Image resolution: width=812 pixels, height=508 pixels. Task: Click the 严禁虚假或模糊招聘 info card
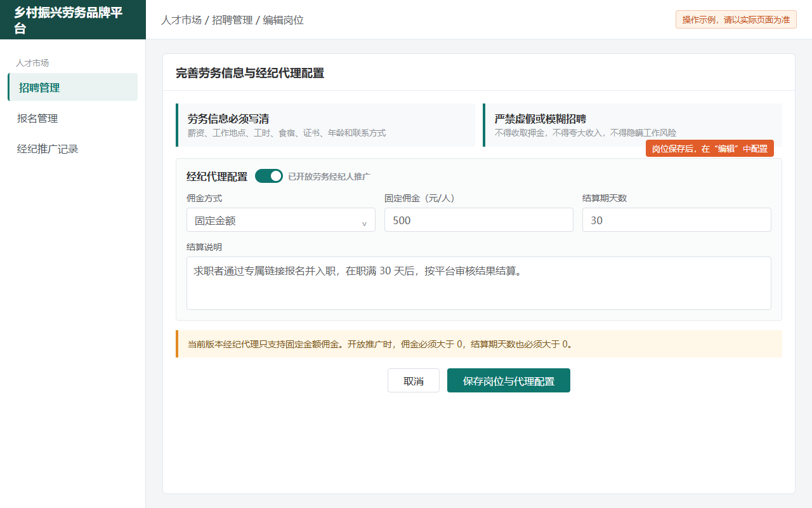[632, 125]
